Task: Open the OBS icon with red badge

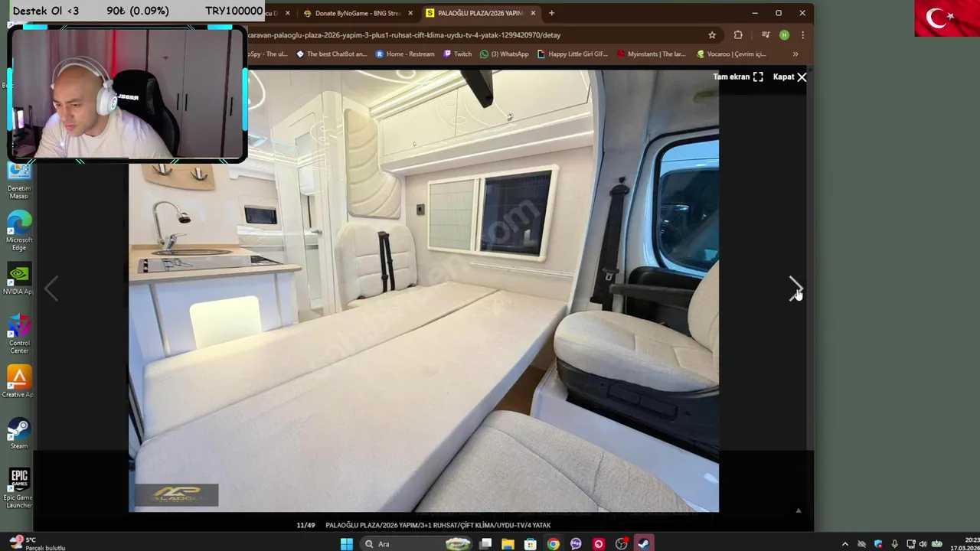Action: point(622,544)
